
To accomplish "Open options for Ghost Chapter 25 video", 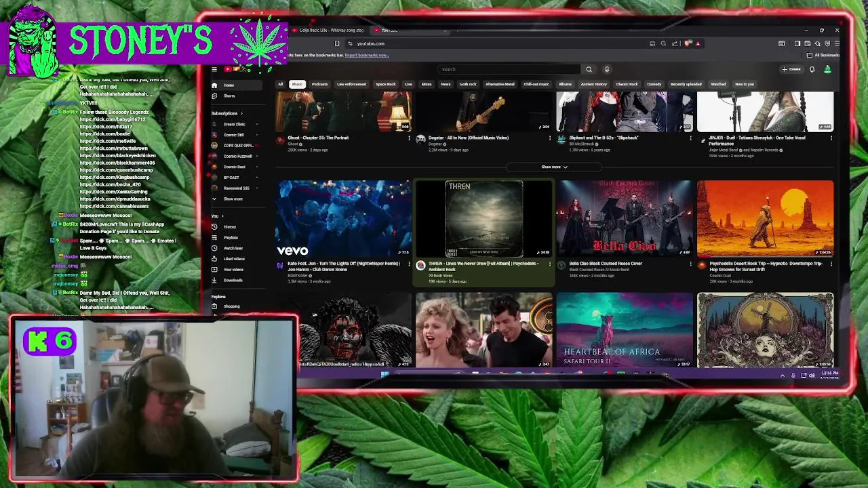I will click(409, 138).
